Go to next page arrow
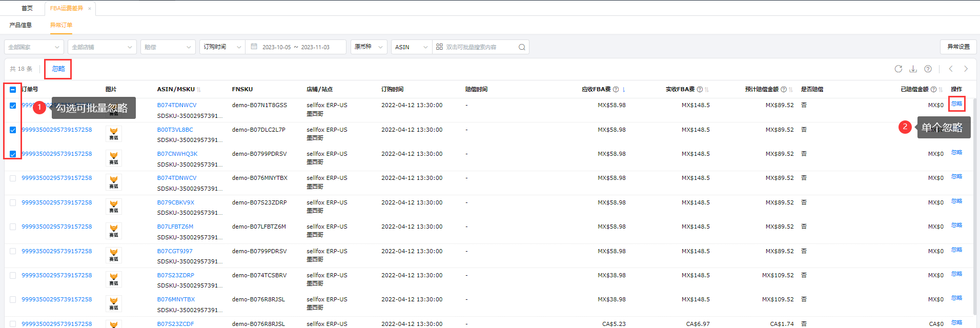 [966, 69]
